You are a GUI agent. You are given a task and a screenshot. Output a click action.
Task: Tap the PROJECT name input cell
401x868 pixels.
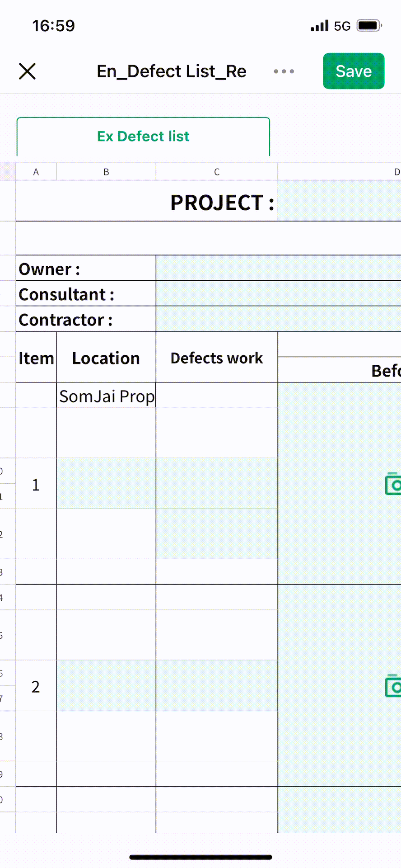click(x=339, y=201)
